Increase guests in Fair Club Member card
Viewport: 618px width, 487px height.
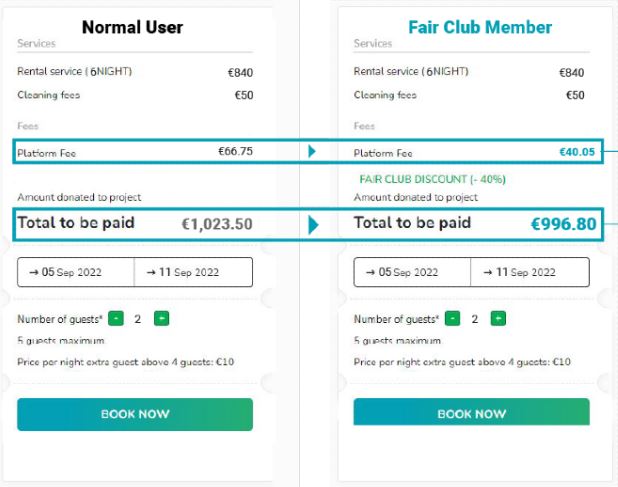(498, 319)
